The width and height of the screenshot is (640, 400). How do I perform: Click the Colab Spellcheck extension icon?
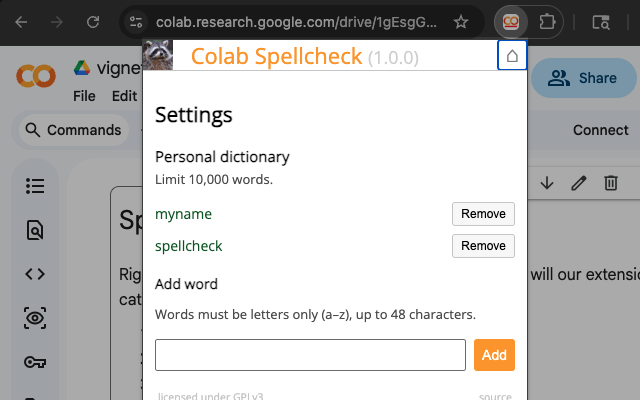coord(511,22)
